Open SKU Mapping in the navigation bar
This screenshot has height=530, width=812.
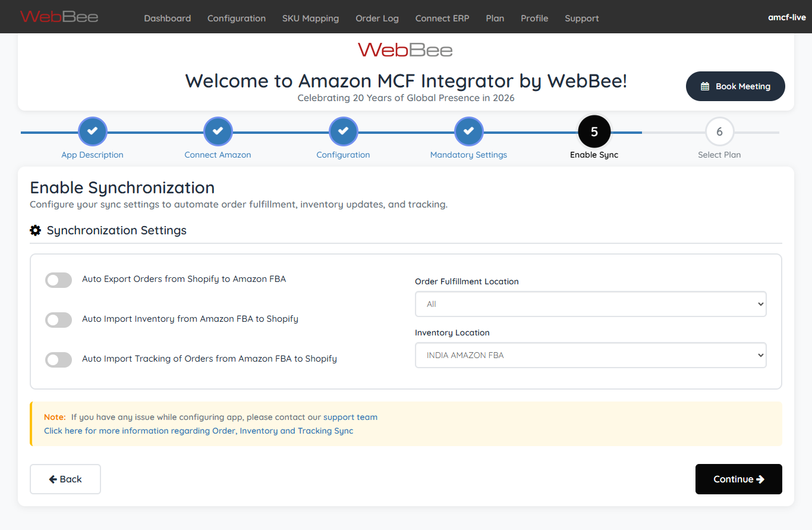pos(310,18)
